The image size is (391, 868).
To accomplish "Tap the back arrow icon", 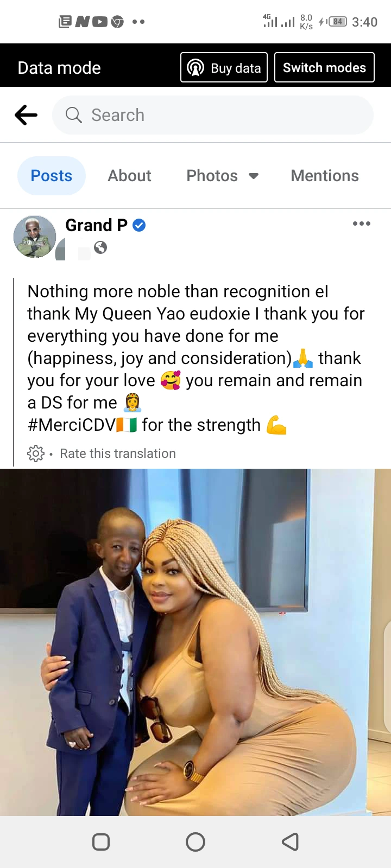I will [26, 115].
